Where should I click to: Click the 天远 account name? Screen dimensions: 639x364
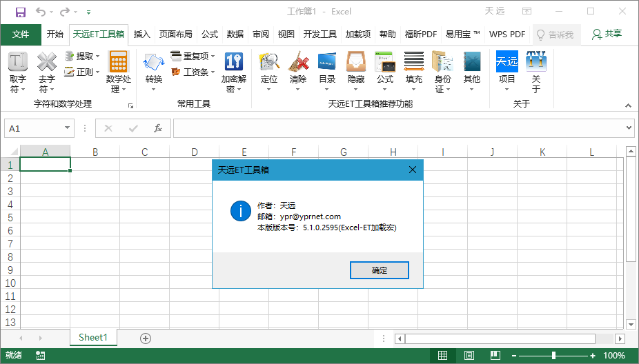click(x=495, y=11)
